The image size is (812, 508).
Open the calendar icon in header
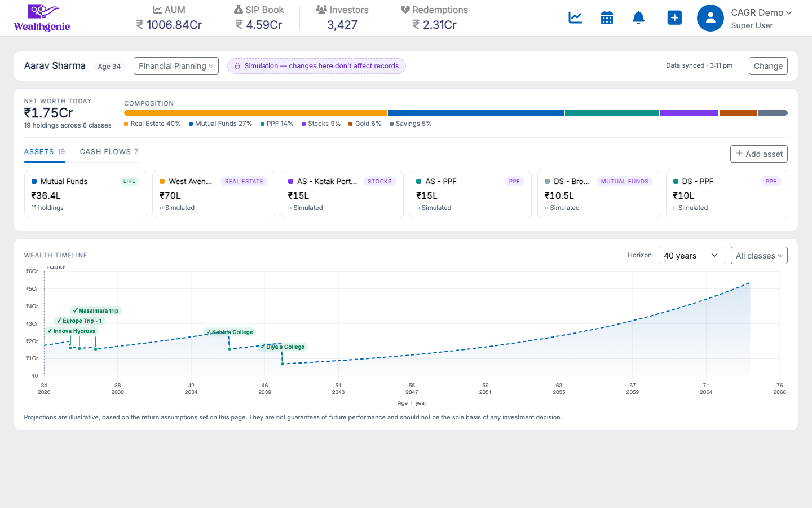[607, 17]
